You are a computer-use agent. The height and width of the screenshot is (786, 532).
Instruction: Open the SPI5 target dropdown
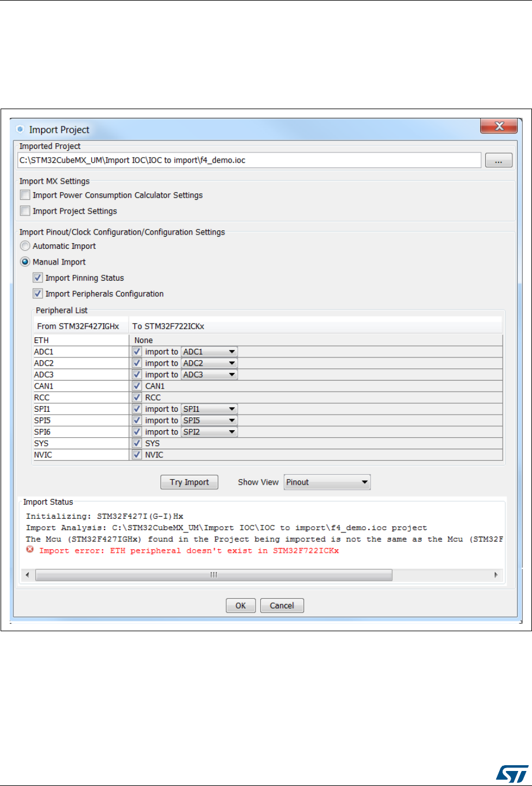coord(209,420)
